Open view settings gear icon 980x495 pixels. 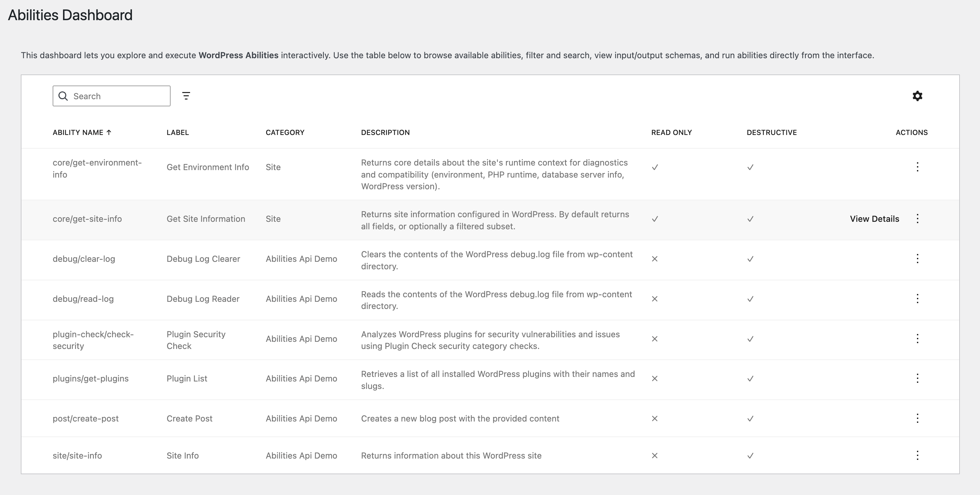(917, 96)
